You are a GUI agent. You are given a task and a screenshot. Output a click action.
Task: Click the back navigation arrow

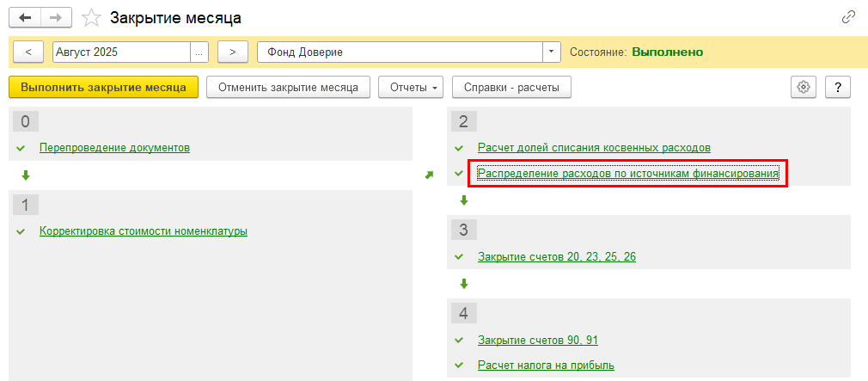25,17
